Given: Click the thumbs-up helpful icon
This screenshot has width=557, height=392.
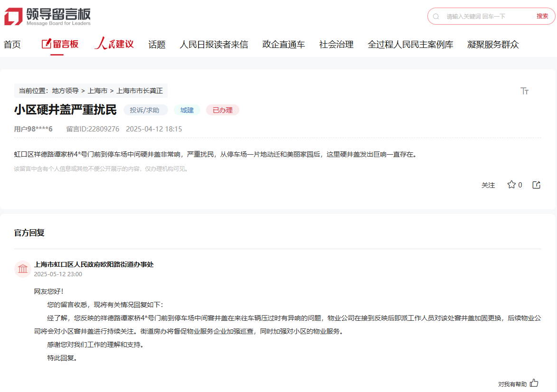Looking at the screenshot, I should click(x=534, y=383).
